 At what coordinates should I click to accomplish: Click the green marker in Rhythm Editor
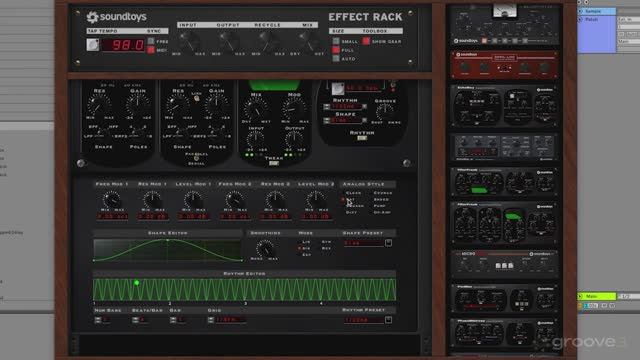click(x=137, y=282)
